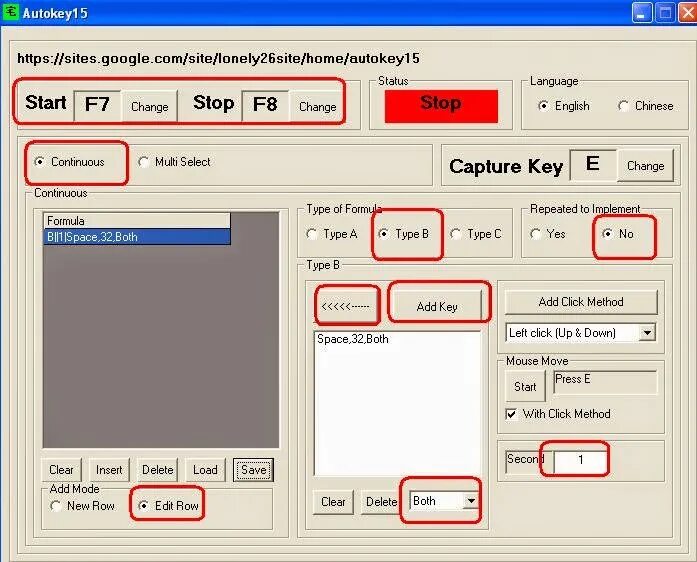Screen dimensions: 697x562
Task: Click the red Stop status indicator
Action: pos(441,106)
